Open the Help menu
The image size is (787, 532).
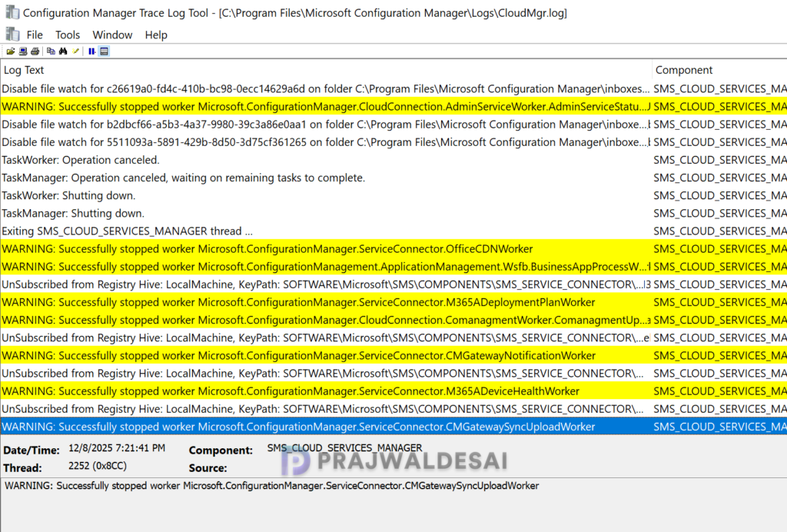156,35
